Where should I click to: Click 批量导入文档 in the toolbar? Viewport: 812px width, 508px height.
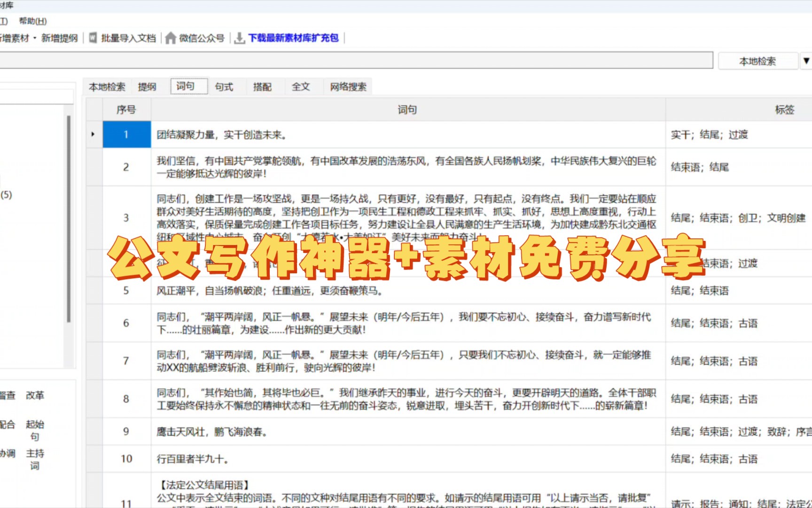[128, 38]
